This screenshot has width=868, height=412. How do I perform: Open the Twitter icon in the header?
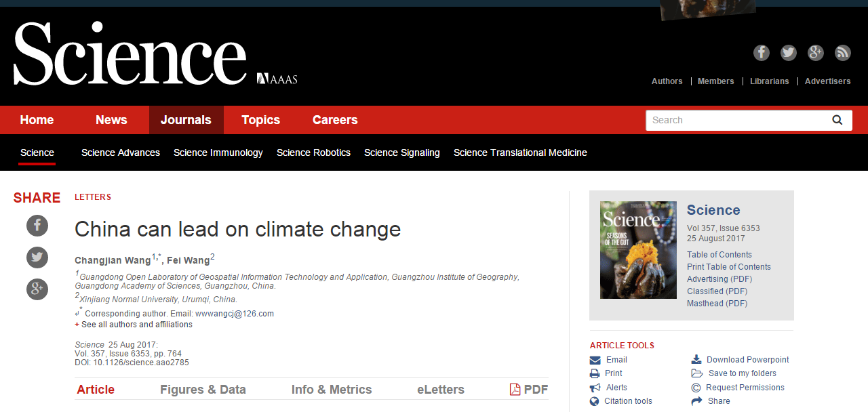pos(789,53)
